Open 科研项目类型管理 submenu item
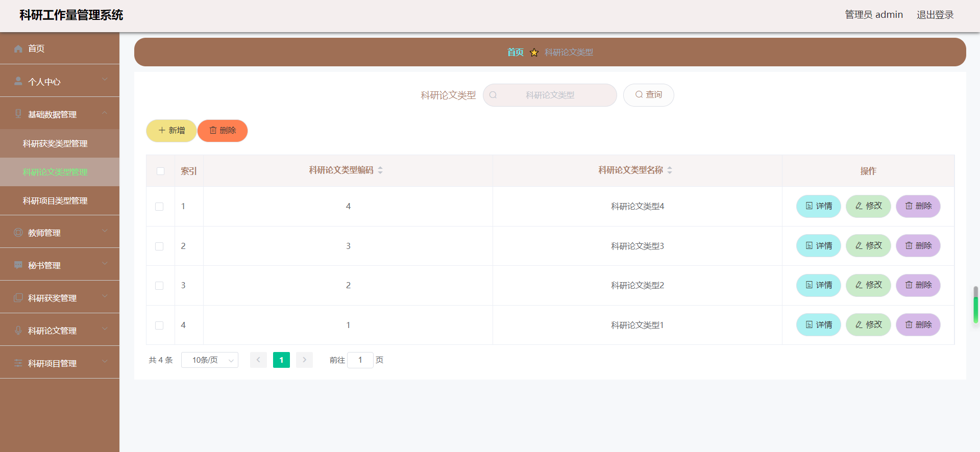 tap(60, 200)
